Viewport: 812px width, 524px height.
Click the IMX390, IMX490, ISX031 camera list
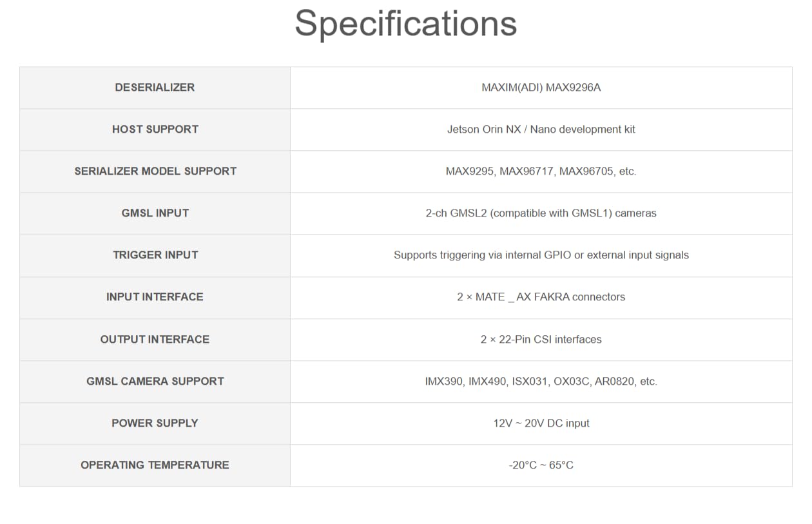[541, 382]
